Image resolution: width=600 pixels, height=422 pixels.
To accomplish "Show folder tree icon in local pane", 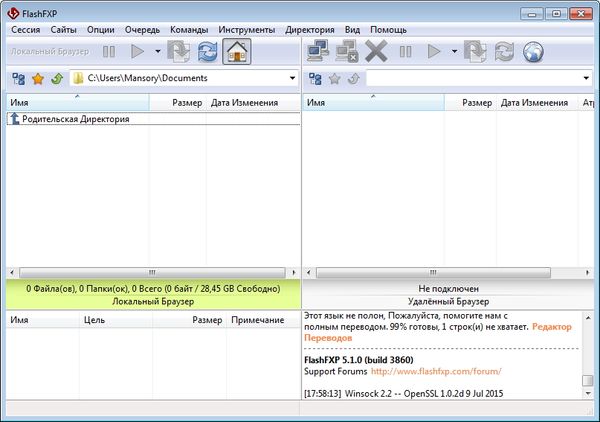I will click(18, 78).
